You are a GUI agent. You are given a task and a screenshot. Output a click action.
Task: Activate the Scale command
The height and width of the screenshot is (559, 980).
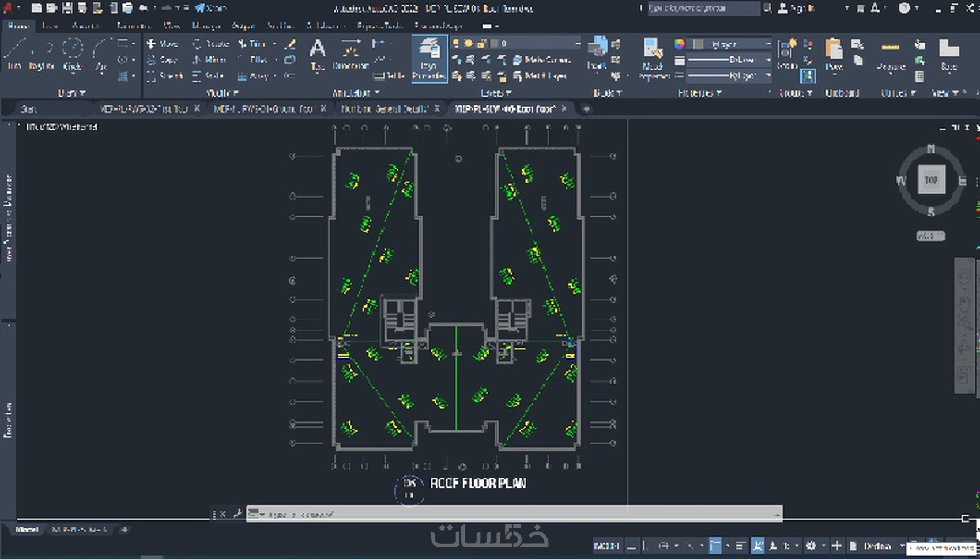click(208, 76)
